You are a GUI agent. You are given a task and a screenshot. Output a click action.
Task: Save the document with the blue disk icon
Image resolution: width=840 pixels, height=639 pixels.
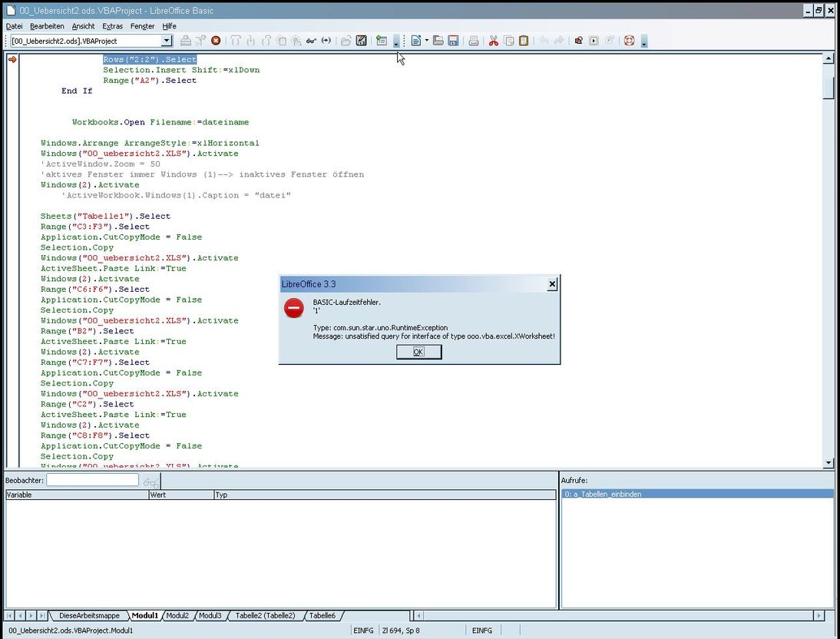[453, 41]
